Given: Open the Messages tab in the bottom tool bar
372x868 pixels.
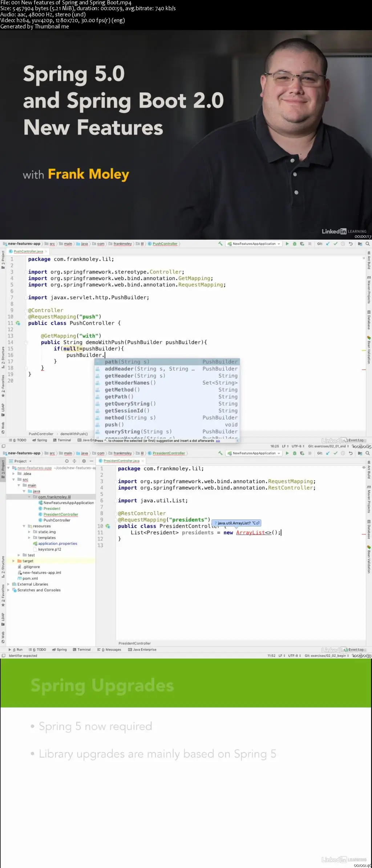Looking at the screenshot, I should tap(109, 649).
